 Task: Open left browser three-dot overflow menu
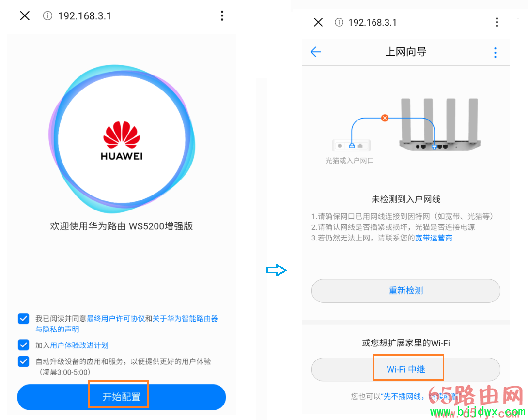point(222,15)
